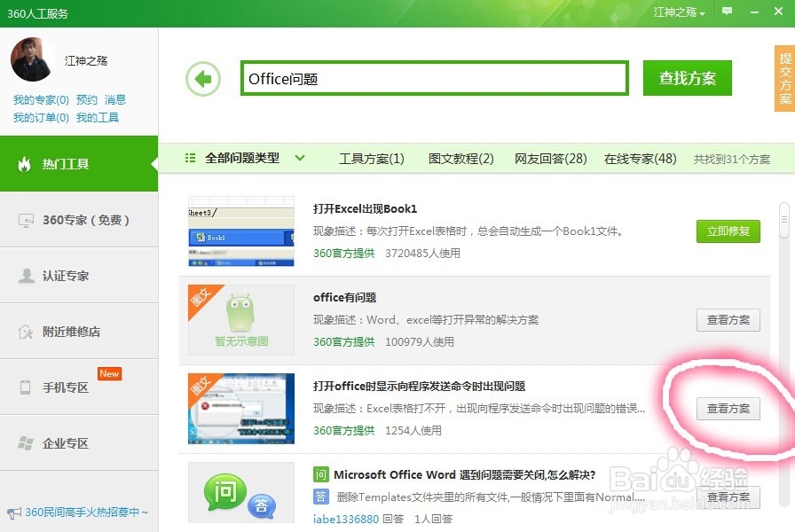Click the error dialog screenshot thumbnail

click(x=240, y=409)
